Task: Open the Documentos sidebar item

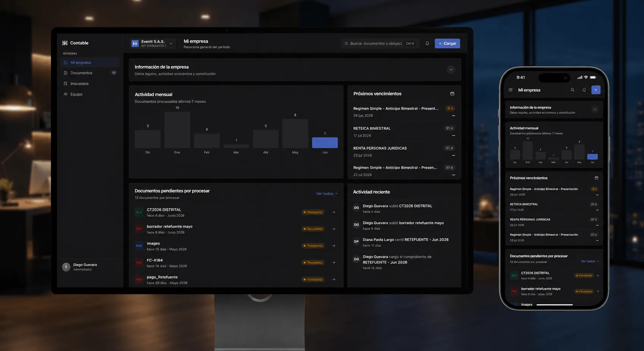Action: 90,73
